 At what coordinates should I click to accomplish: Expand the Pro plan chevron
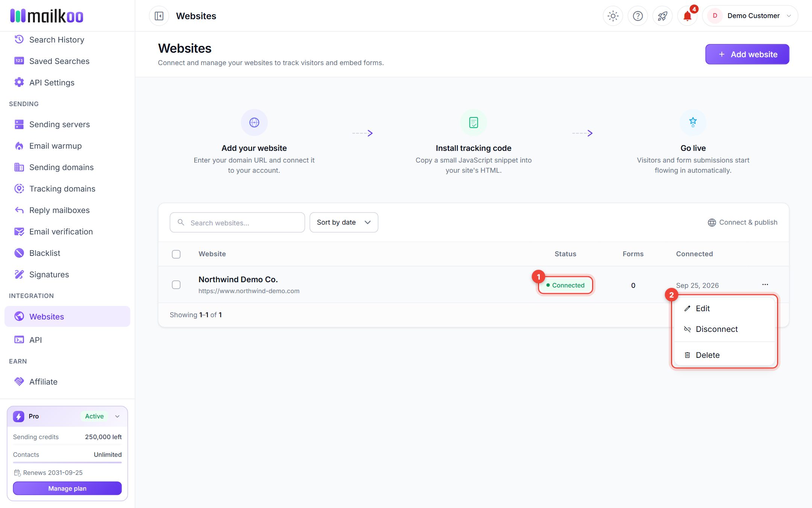pyautogui.click(x=117, y=416)
